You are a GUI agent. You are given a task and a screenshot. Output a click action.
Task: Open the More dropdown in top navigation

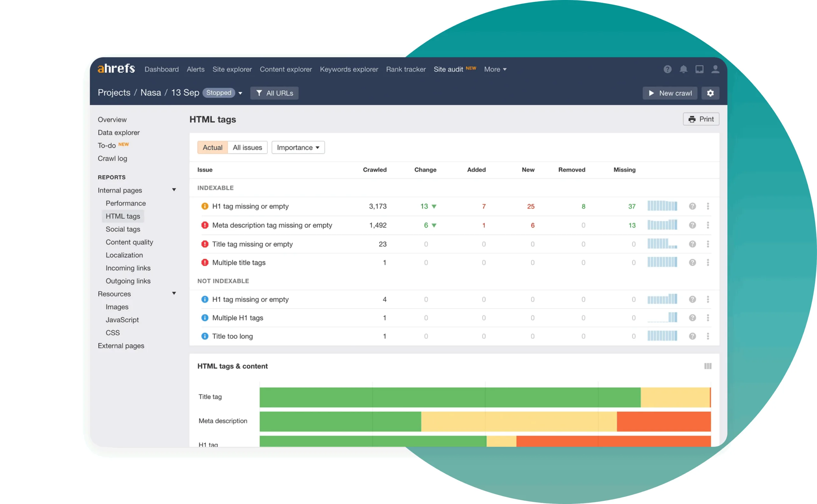(495, 69)
